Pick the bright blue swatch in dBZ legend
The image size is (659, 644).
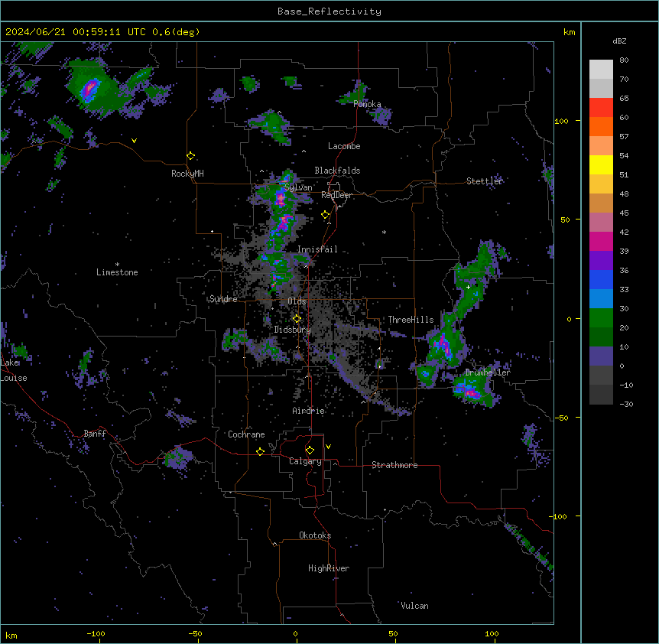pos(601,279)
